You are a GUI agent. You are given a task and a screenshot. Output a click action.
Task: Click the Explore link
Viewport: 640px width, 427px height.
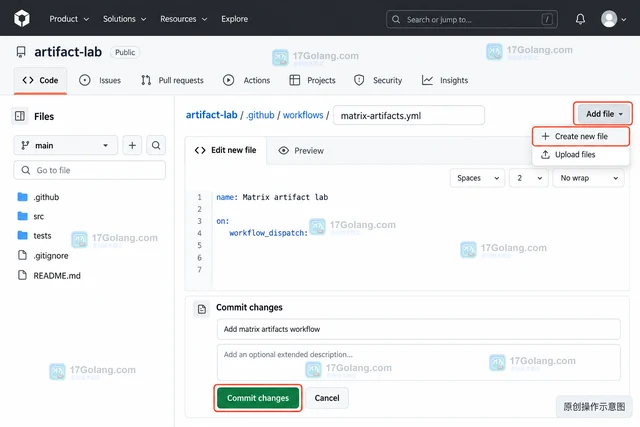234,19
